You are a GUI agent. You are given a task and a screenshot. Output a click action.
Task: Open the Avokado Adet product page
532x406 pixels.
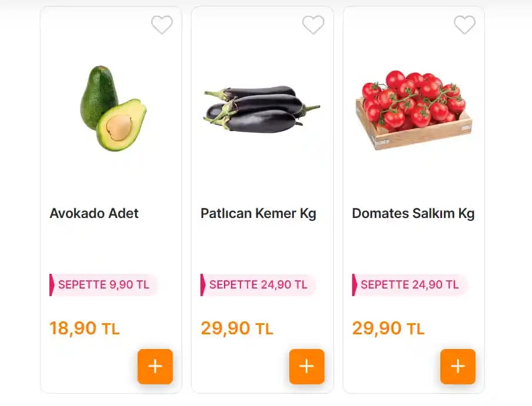pos(94,213)
